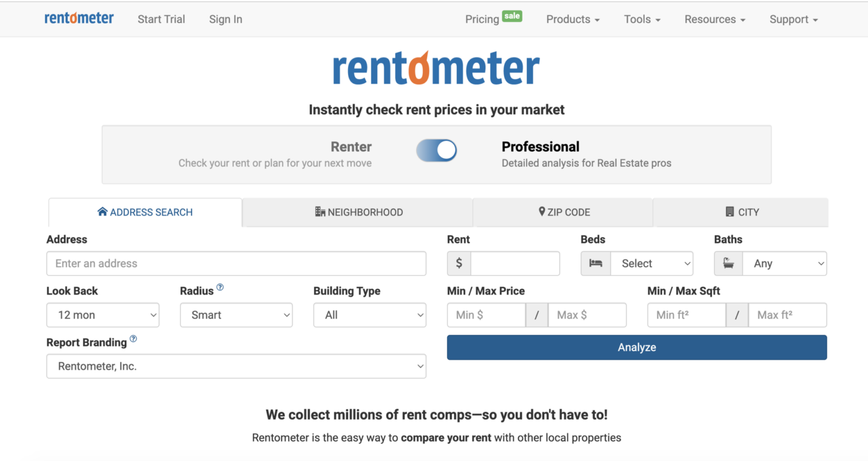
Task: Click the map pin icon on Zip Code tab
Action: [x=542, y=212]
